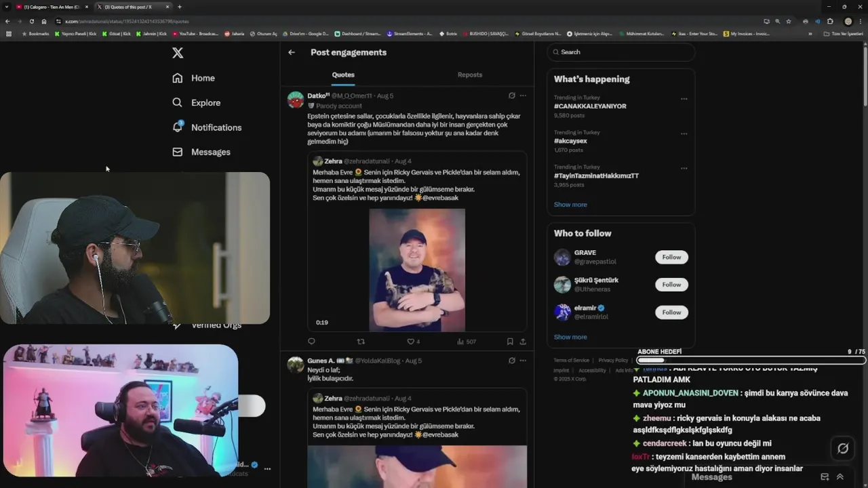View analytics for post with 507 views
868x488 pixels.
(467, 342)
